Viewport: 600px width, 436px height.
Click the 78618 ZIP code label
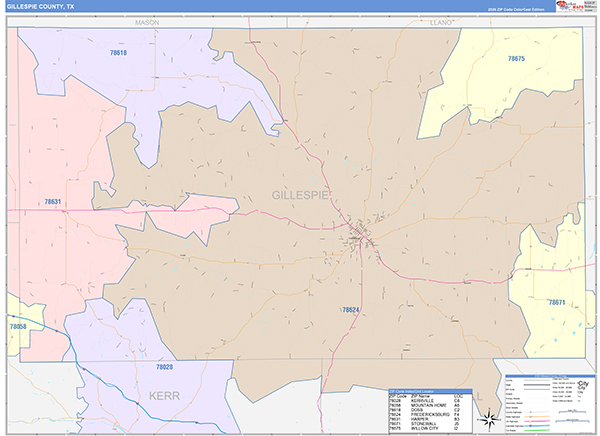(118, 53)
